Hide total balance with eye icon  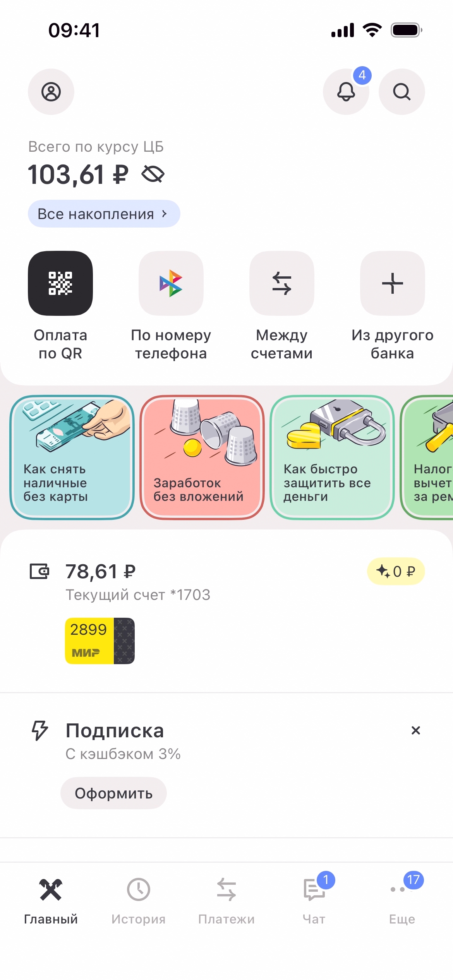pyautogui.click(x=153, y=174)
